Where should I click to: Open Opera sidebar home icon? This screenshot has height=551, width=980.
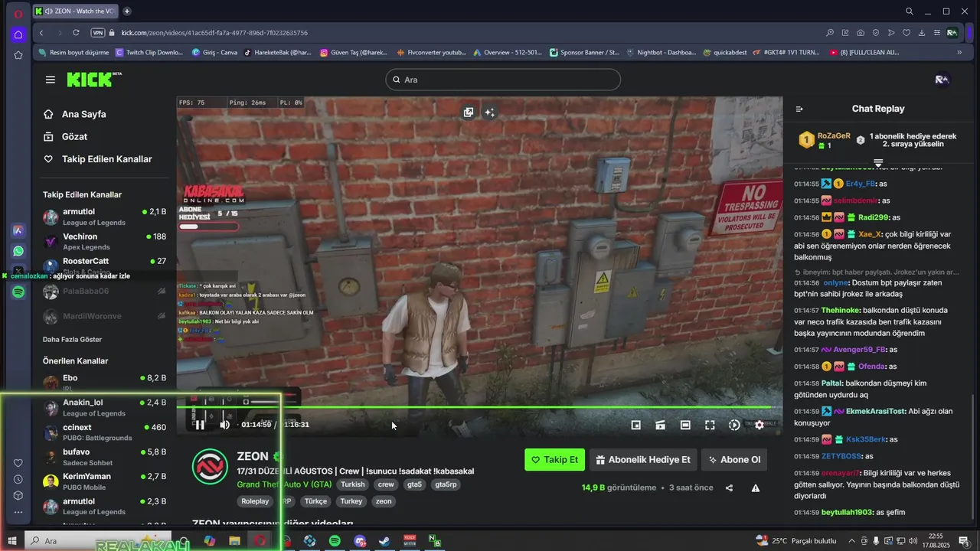click(x=18, y=34)
